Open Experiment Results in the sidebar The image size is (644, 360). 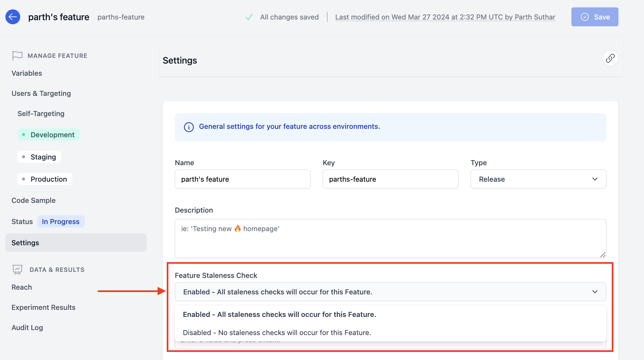[43, 307]
